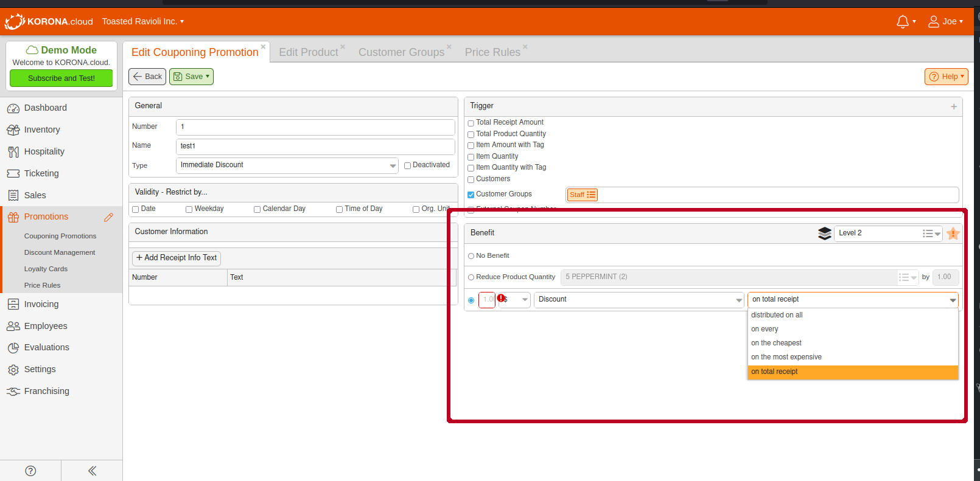Expand the Type dropdown showing Immediate Discount
The image size is (980, 481).
(393, 165)
